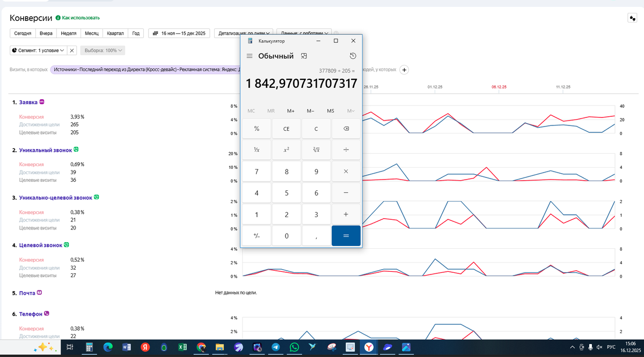Image resolution: width=644 pixels, height=357 pixels.
Task: Click the top-right report settings icon
Action: pyautogui.click(x=632, y=18)
